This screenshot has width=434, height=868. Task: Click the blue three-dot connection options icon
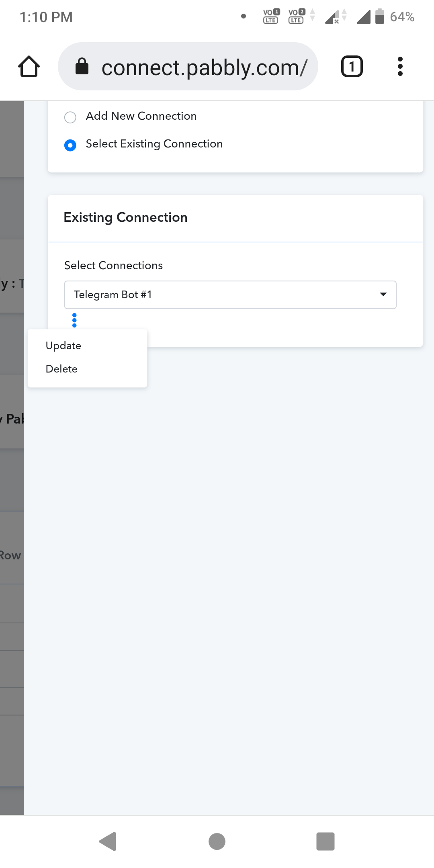click(x=74, y=320)
